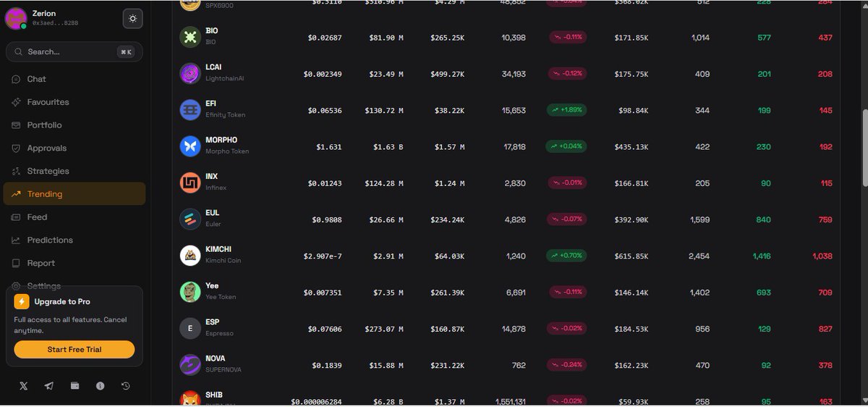
Task: Click the wallet icon in sidebar footer
Action: [75, 386]
